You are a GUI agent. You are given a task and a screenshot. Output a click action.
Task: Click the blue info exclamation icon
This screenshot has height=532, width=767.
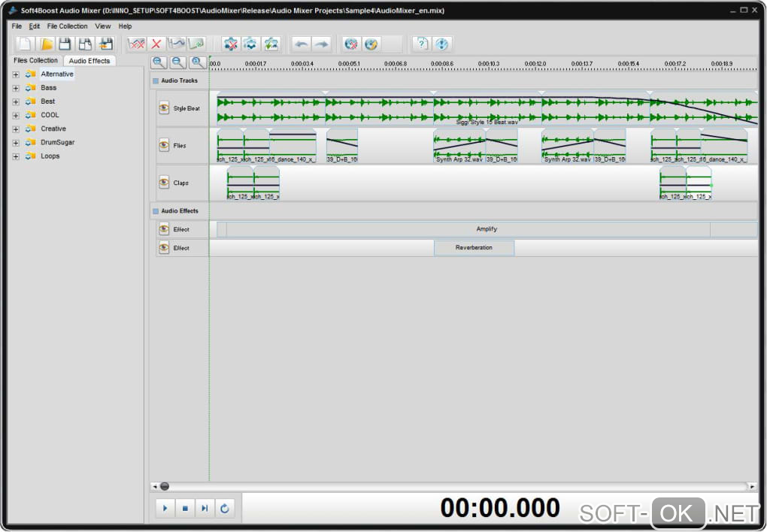click(x=441, y=44)
